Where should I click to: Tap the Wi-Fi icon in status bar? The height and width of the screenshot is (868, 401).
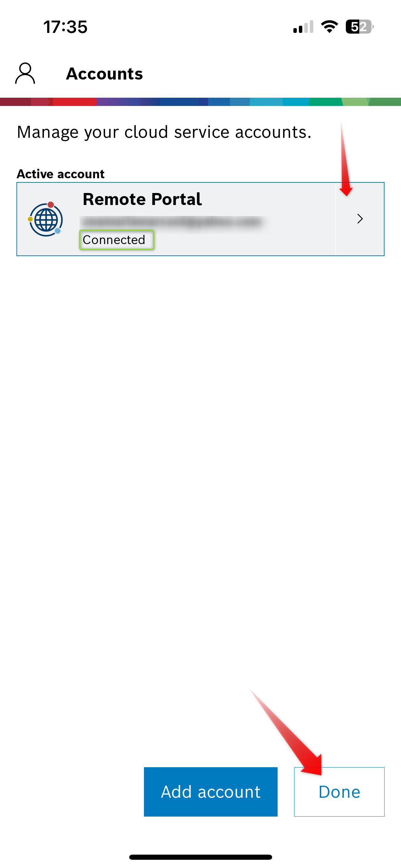pyautogui.click(x=329, y=26)
